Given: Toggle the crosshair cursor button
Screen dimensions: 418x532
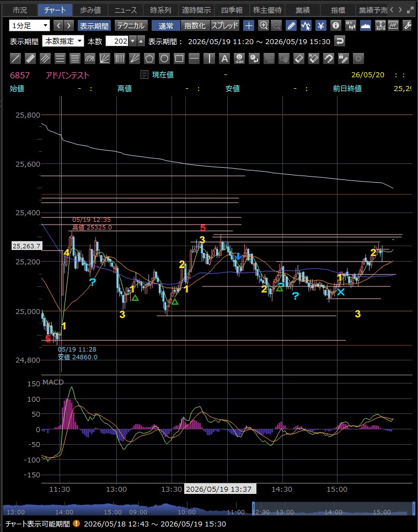Looking at the screenshot, I should pyautogui.click(x=249, y=26).
